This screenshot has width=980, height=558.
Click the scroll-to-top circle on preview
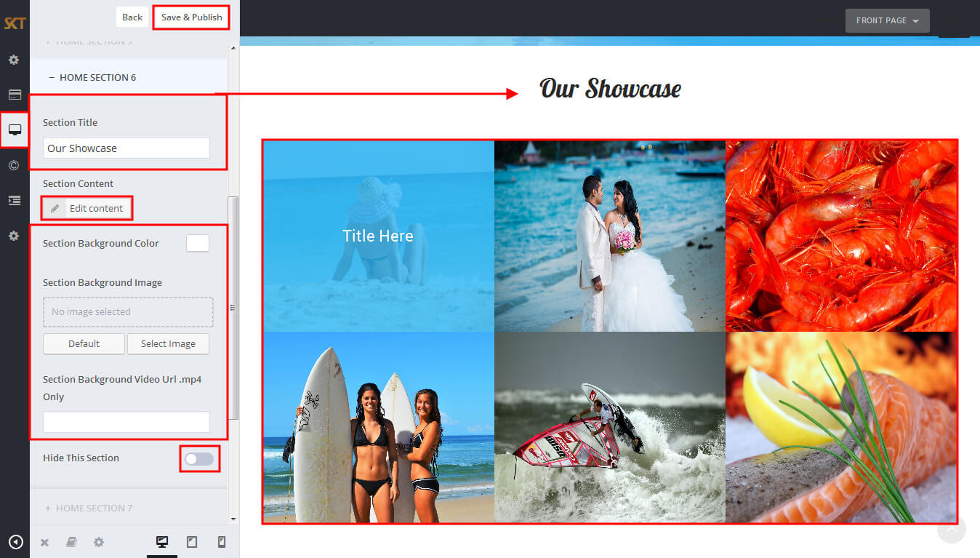pyautogui.click(x=952, y=529)
